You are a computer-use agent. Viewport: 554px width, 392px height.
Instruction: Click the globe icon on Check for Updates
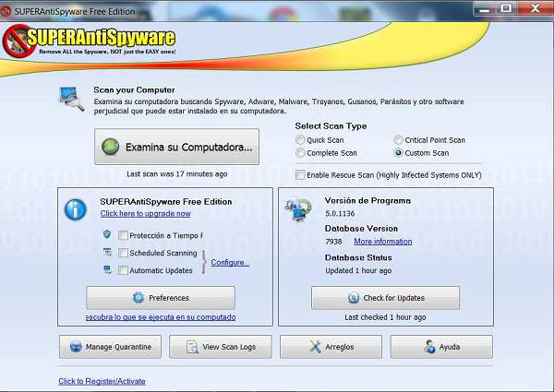[x=354, y=298]
